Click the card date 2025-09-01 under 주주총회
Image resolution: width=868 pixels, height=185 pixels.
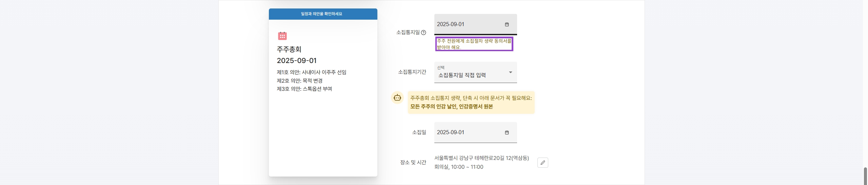[x=297, y=61]
